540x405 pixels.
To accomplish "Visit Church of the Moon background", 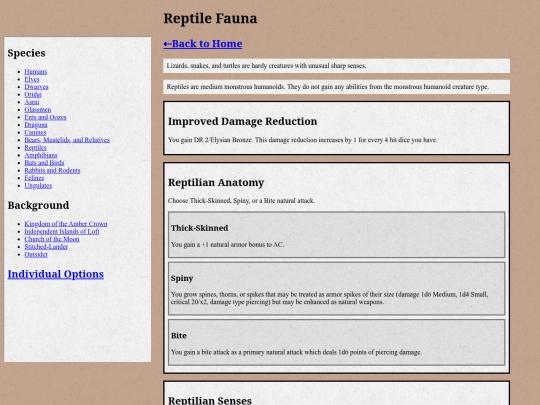I will [52, 239].
